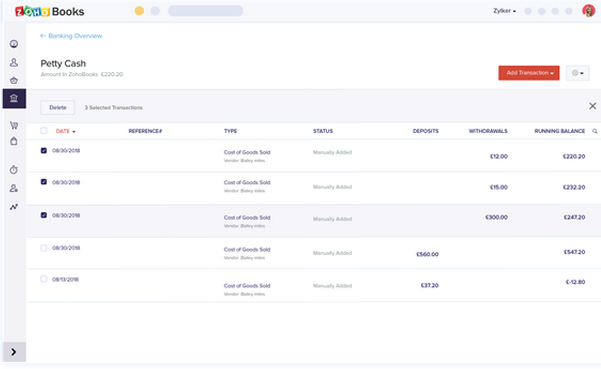Uncheck the transaction with €12.00 withdrawal

(x=44, y=151)
